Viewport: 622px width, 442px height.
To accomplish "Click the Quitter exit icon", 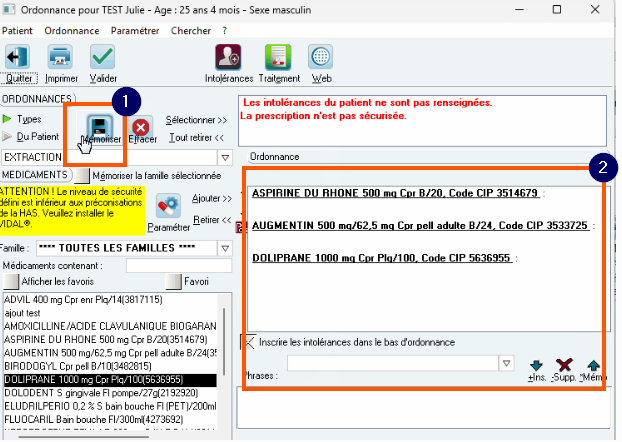I will (x=17, y=57).
